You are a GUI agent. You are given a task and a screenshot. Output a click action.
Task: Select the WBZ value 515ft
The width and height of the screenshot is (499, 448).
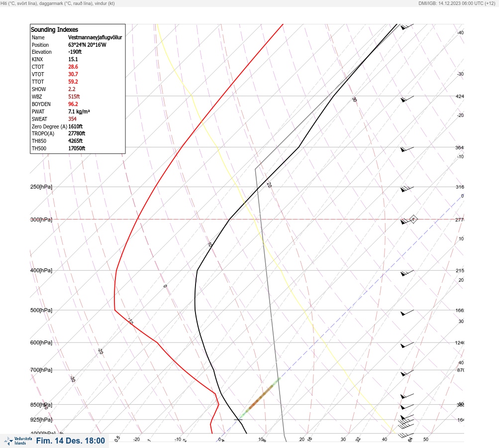pos(74,97)
